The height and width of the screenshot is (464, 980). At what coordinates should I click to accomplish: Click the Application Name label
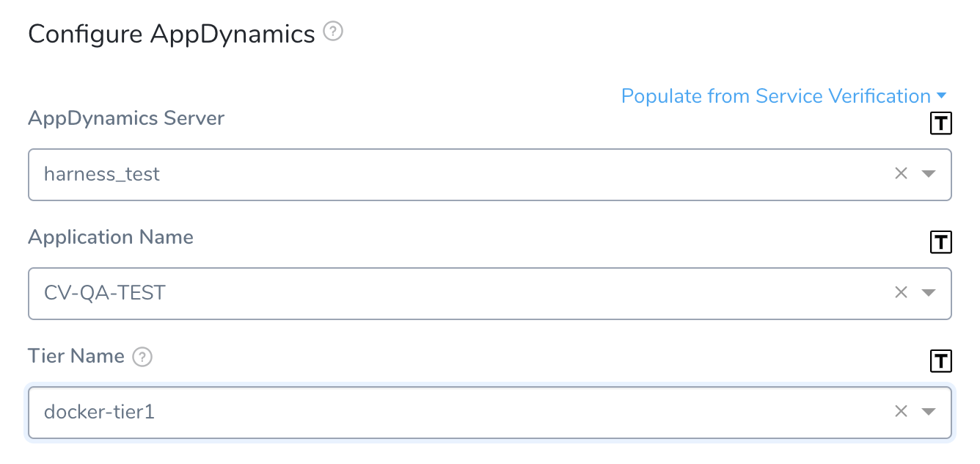[x=111, y=237]
